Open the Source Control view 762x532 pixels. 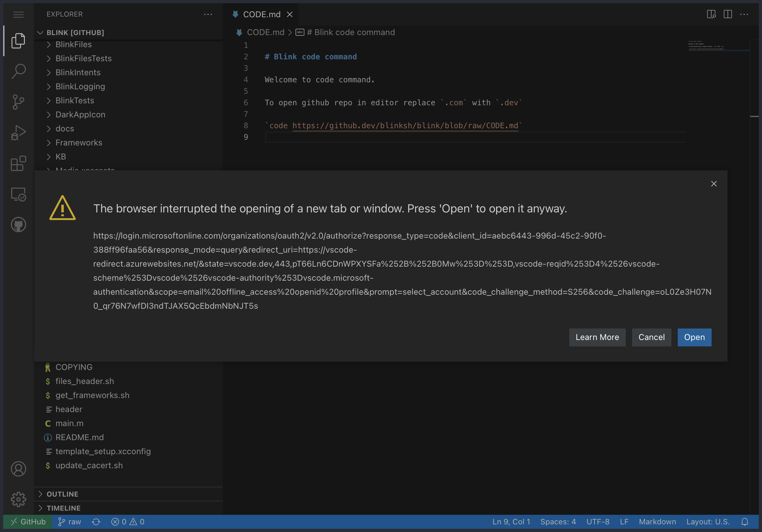coord(18,102)
